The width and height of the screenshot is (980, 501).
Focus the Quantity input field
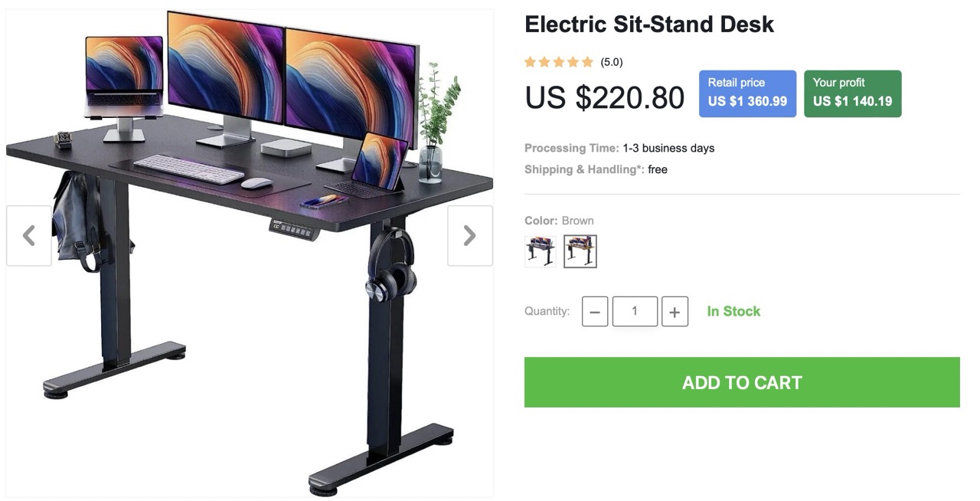(x=635, y=312)
